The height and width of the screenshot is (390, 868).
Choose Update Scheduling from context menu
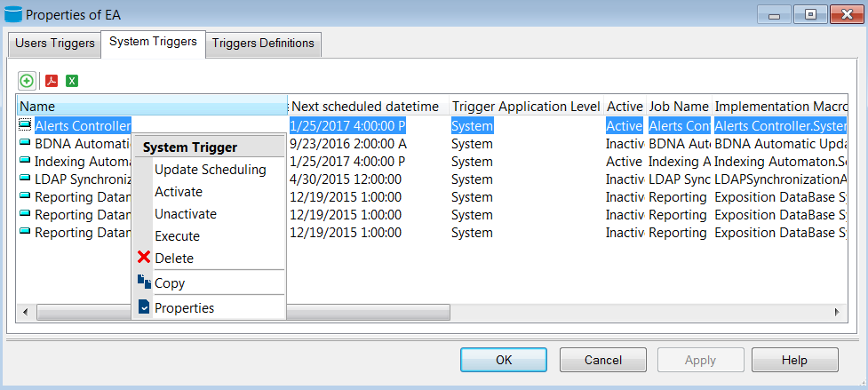coord(210,170)
